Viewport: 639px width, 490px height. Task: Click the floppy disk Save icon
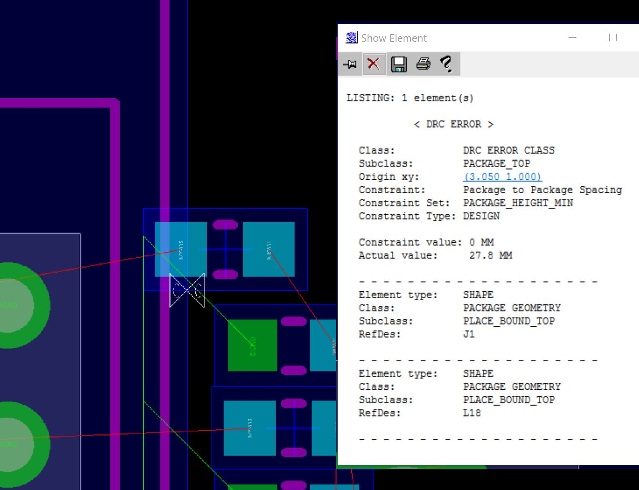click(398, 64)
